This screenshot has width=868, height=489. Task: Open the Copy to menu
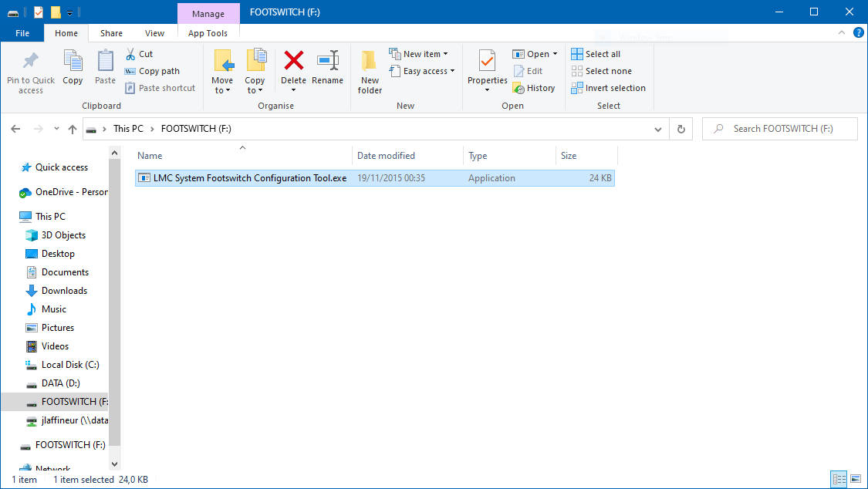[x=255, y=72]
